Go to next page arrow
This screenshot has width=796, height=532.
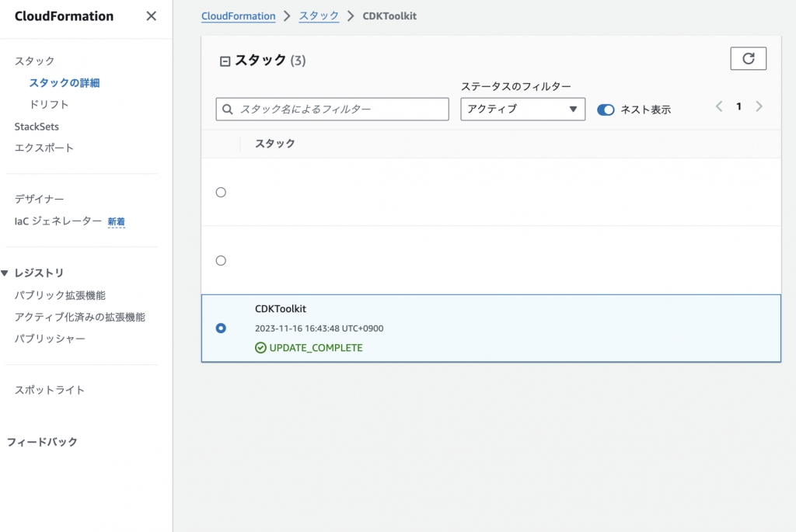(759, 106)
